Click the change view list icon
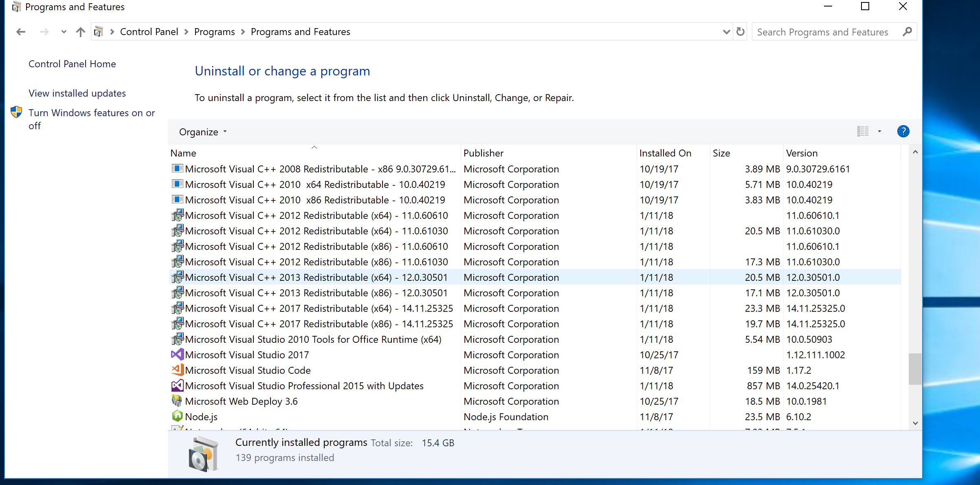The width and height of the screenshot is (980, 485). pos(863,131)
